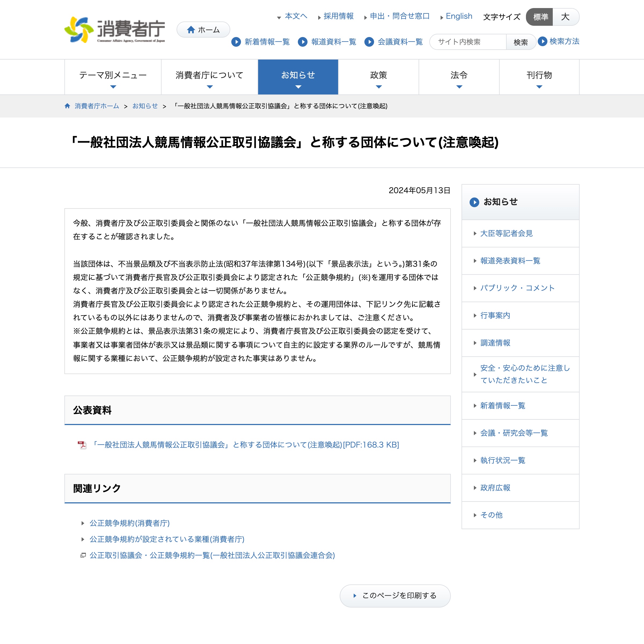The height and width of the screenshot is (644, 644).
Task: Open 安全・安心のために注意していただきたいこと sidebar link
Action: (x=520, y=374)
